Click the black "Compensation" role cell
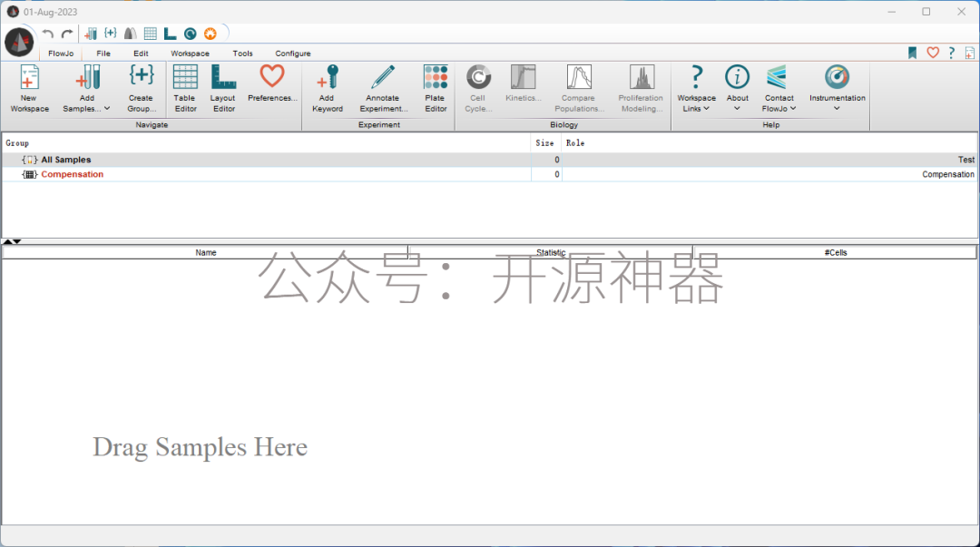 coord(948,174)
